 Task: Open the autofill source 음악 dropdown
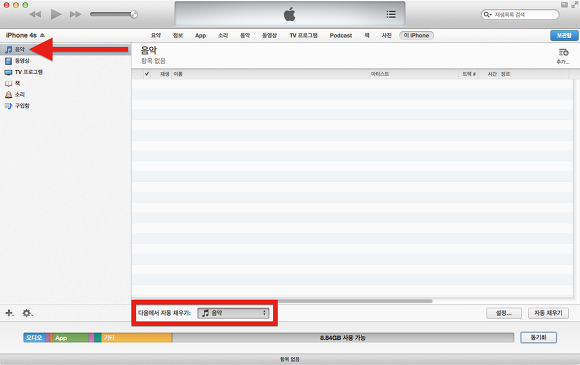[x=233, y=313]
